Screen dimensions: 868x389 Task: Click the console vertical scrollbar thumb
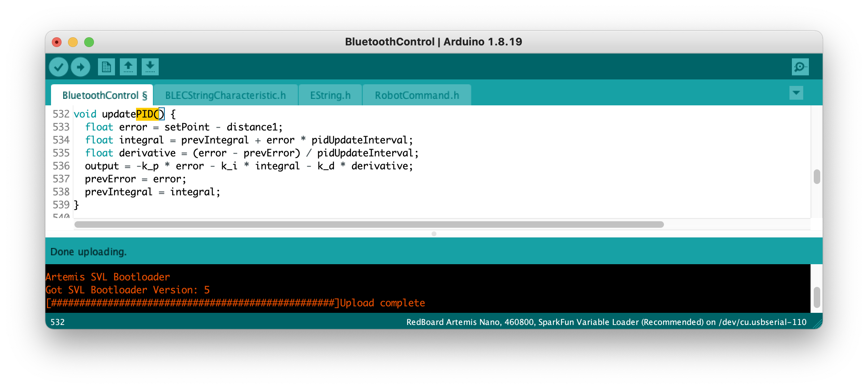(817, 297)
